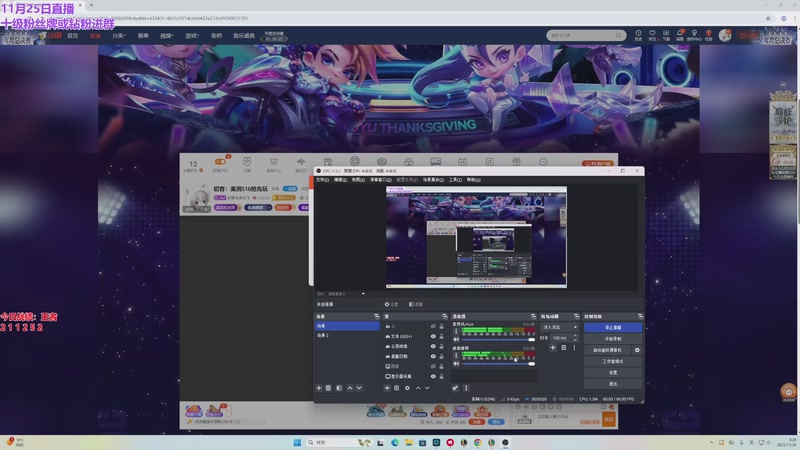The width and height of the screenshot is (800, 450).
Task: Open Microsoft Edge from taskbar
Action: [395, 442]
